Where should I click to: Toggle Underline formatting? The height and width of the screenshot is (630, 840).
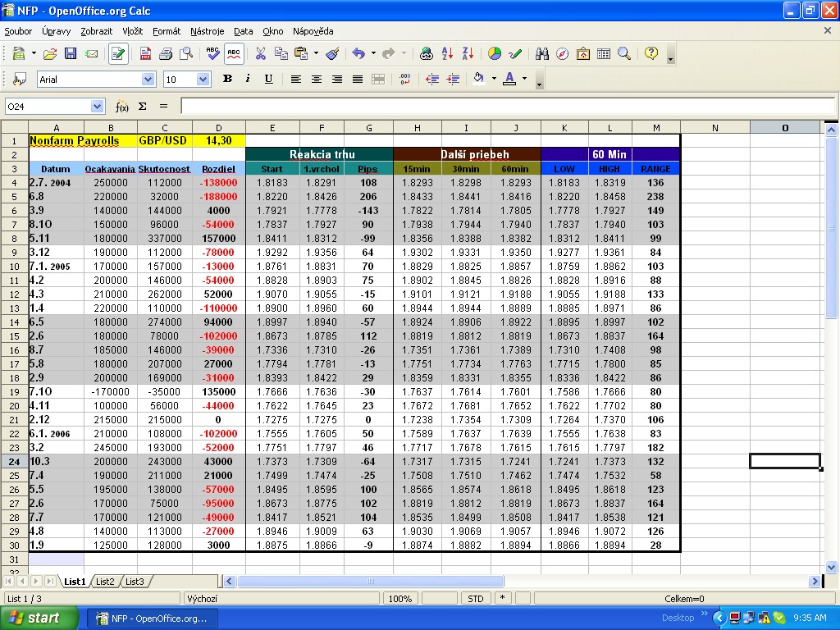(268, 80)
